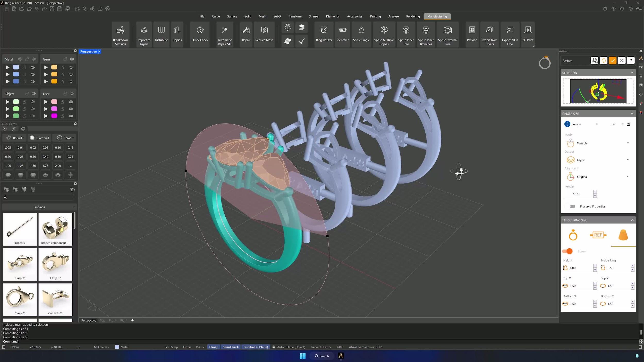
Task: Toggle visibility of the User layer group
Action: pos(72,93)
